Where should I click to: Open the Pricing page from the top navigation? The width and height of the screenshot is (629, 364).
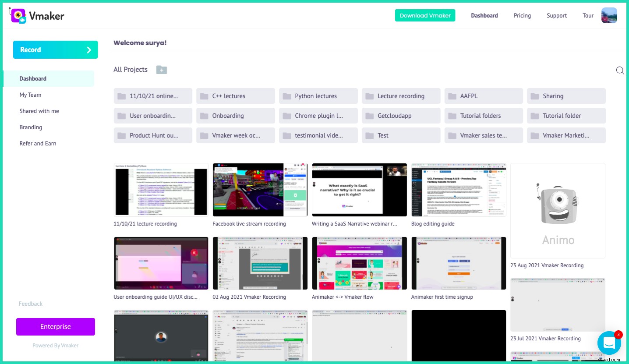(x=522, y=15)
